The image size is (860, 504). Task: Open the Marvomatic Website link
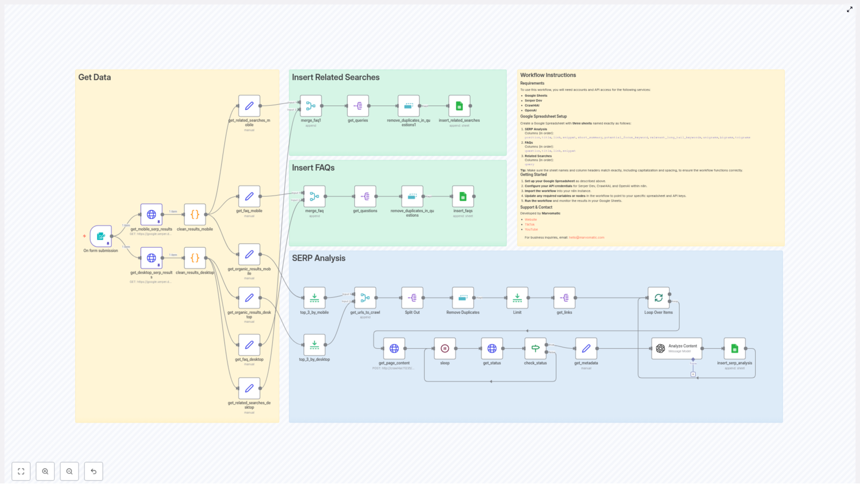[531, 220]
